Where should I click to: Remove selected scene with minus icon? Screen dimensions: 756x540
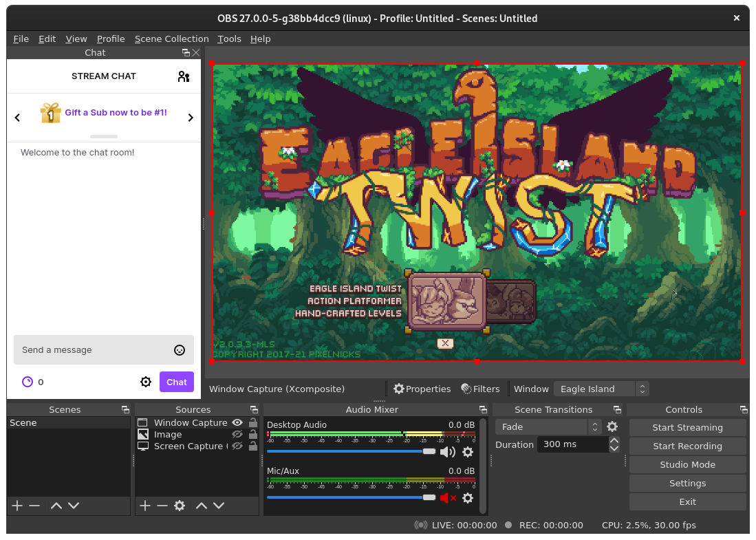34,506
